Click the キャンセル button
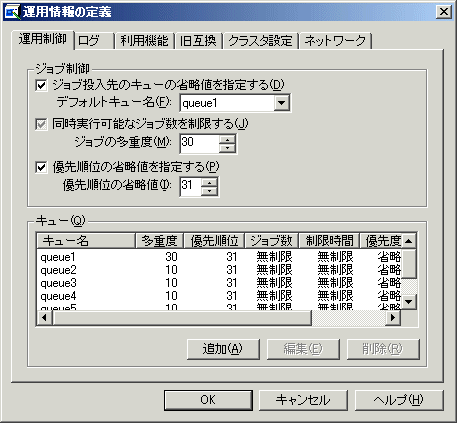 (x=303, y=400)
